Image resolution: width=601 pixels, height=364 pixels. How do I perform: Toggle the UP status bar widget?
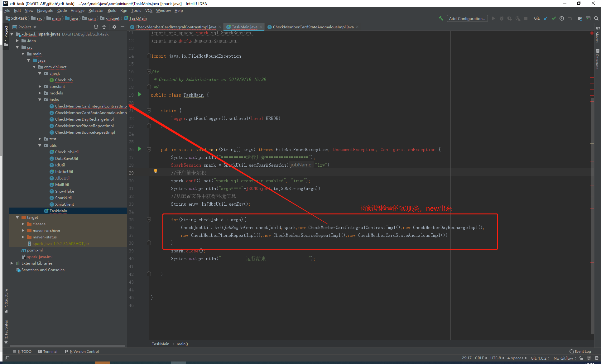pos(589,358)
